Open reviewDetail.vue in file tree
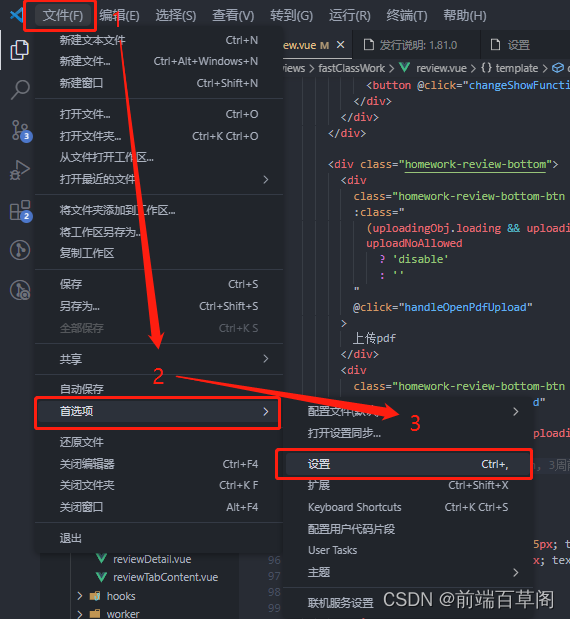This screenshot has height=619, width=570. tap(152, 559)
